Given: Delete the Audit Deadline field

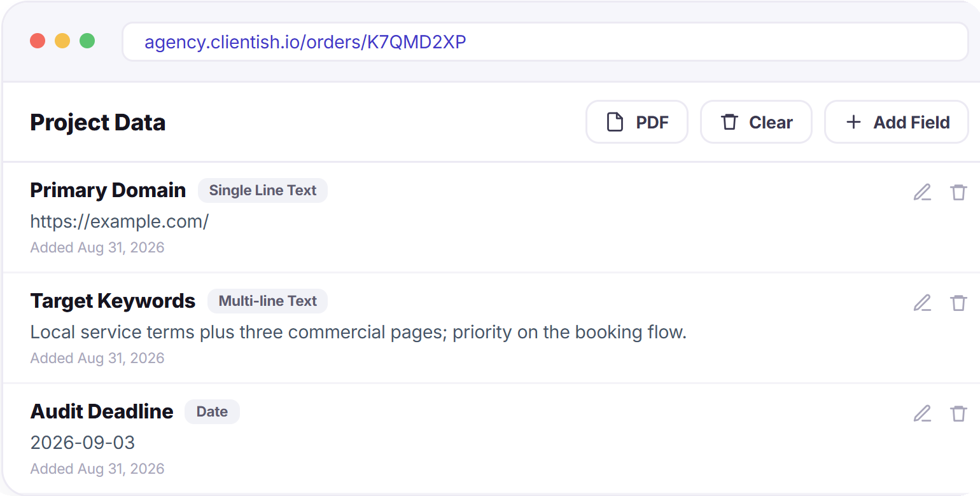Looking at the screenshot, I should (x=958, y=413).
